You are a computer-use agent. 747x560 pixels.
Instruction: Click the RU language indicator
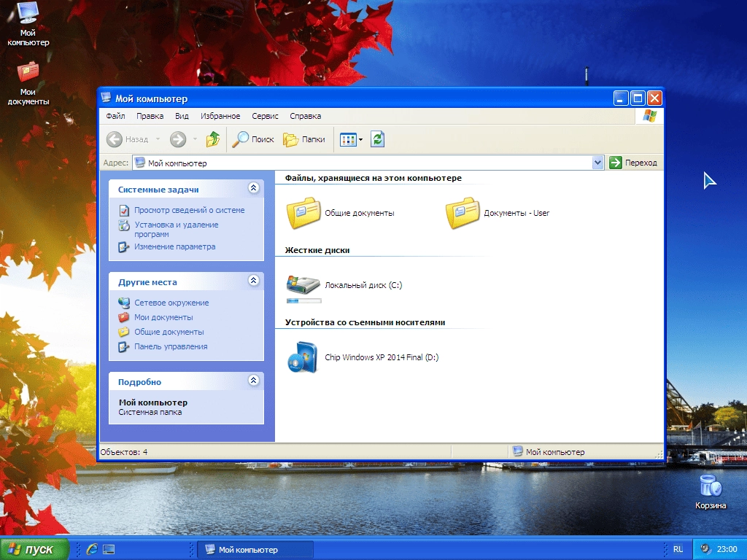click(x=678, y=550)
